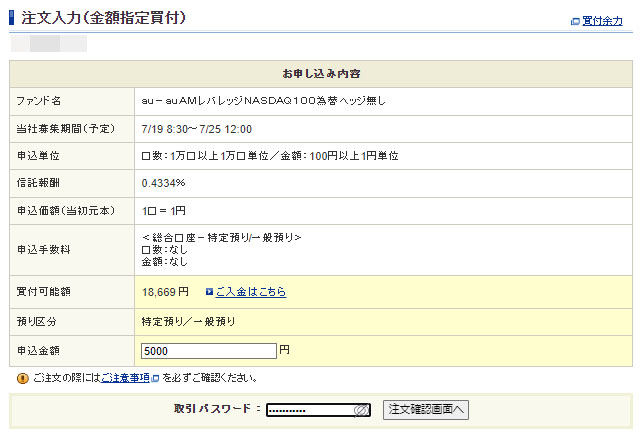Click the orange warning icon beside order notice
Screen dimensions: 642x437
pos(22,379)
